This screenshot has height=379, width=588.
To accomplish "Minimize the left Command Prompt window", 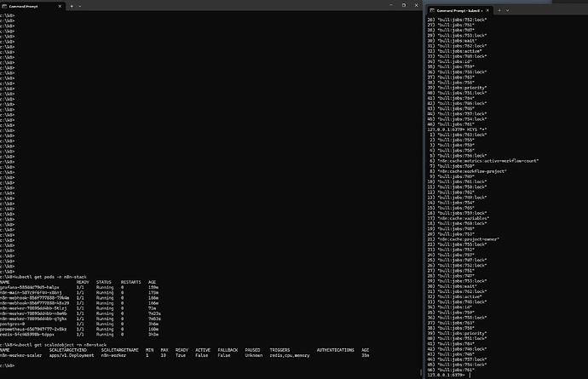I will (391, 5).
